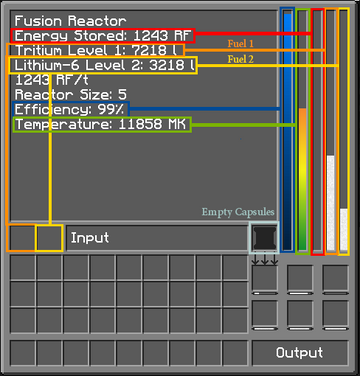360x376 pixels.
Task: Click the blue efficiency gauge bar
Action: coord(287,130)
